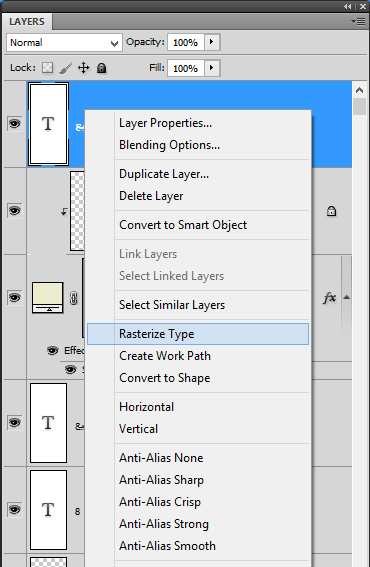The image size is (370, 567).
Task: Toggle Effects visibility eye
Action: click(52, 350)
